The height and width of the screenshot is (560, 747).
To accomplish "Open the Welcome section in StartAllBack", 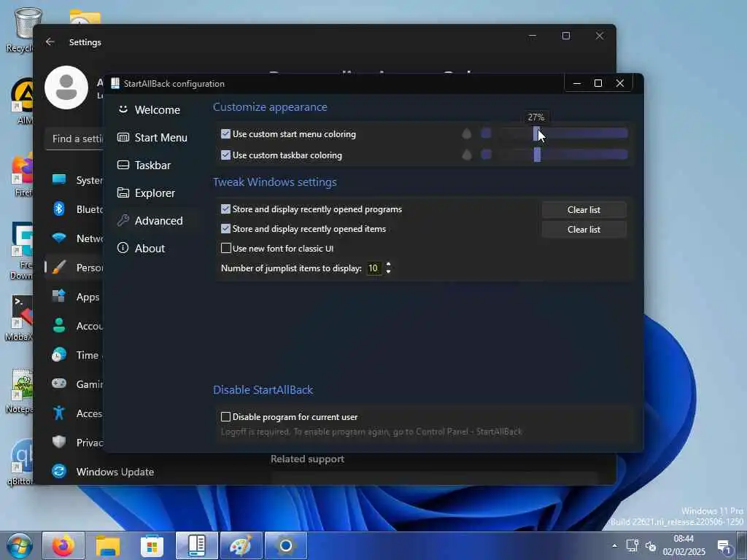I will [149, 110].
